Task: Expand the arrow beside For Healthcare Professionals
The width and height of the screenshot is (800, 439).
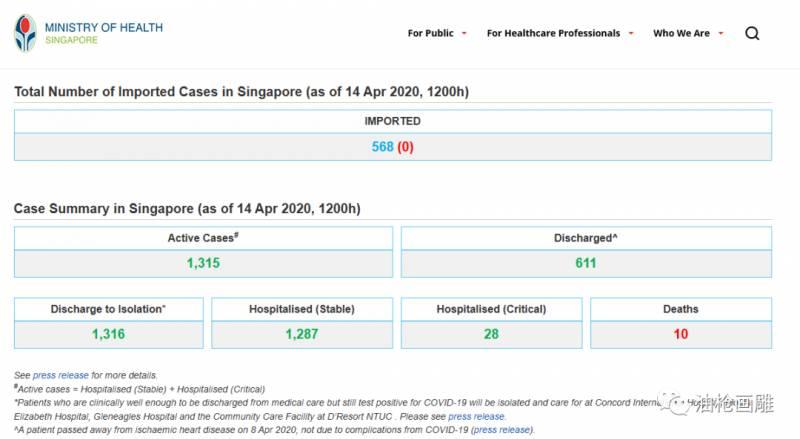Action: [630, 33]
